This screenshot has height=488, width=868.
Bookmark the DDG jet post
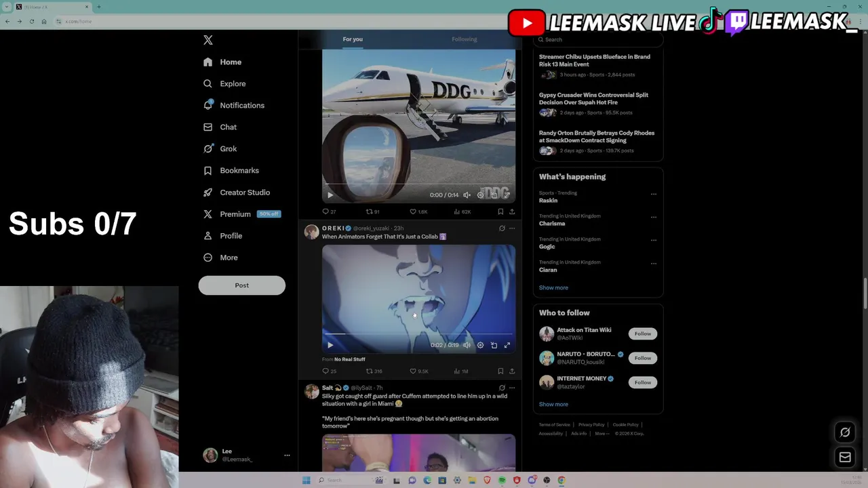[500, 211]
